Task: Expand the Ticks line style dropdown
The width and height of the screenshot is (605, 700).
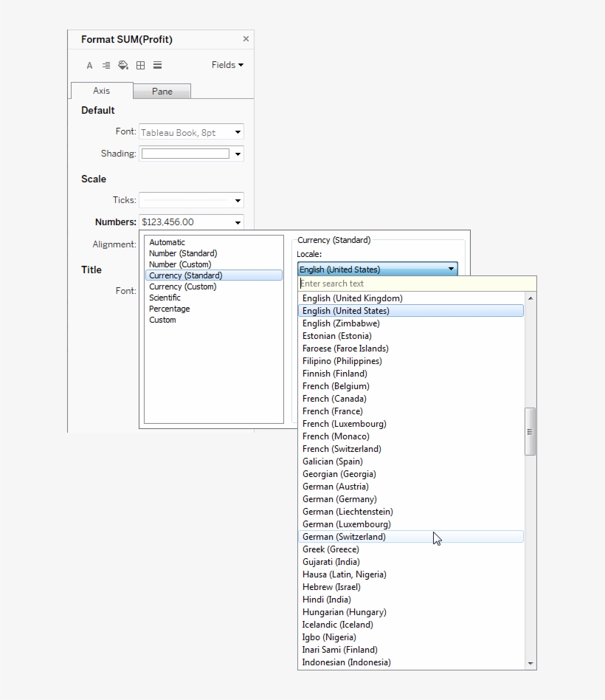Action: pyautogui.click(x=191, y=200)
